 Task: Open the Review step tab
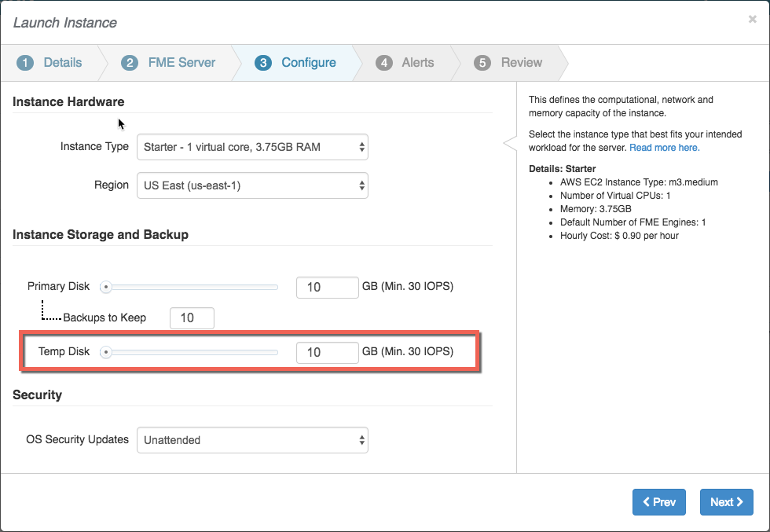pyautogui.click(x=508, y=63)
